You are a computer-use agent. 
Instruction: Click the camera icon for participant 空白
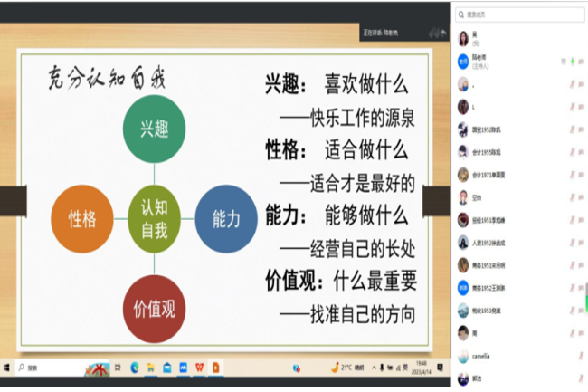click(582, 197)
